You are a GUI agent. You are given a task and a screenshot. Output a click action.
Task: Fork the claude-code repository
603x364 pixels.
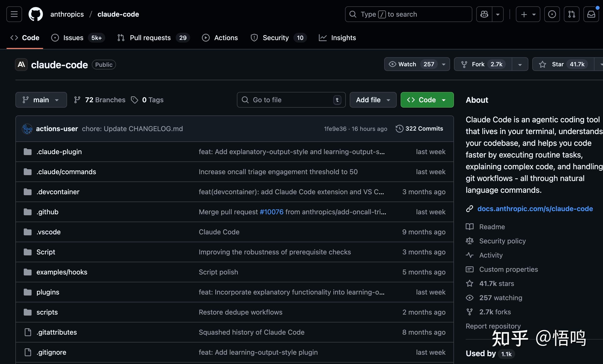478,64
